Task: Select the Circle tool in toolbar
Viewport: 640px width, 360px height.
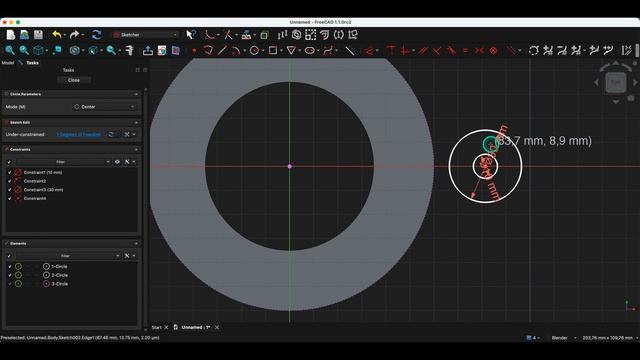Action: coord(254,51)
